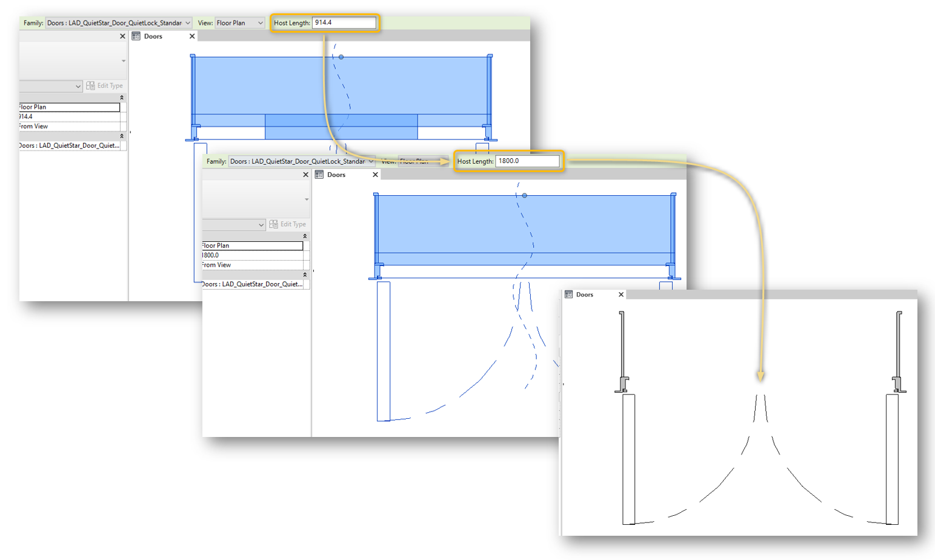This screenshot has height=560, width=935.
Task: Open the Family dropdown showing LAD_QuietStar_Door
Action: pos(119,22)
